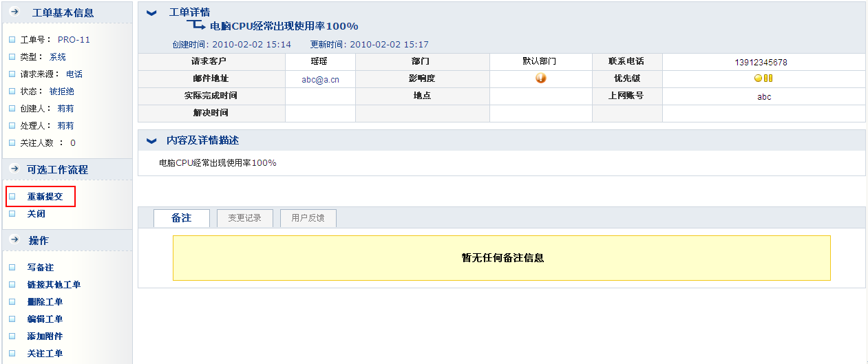
Task: Collapse the 工单详情 section chevron
Action: [152, 13]
